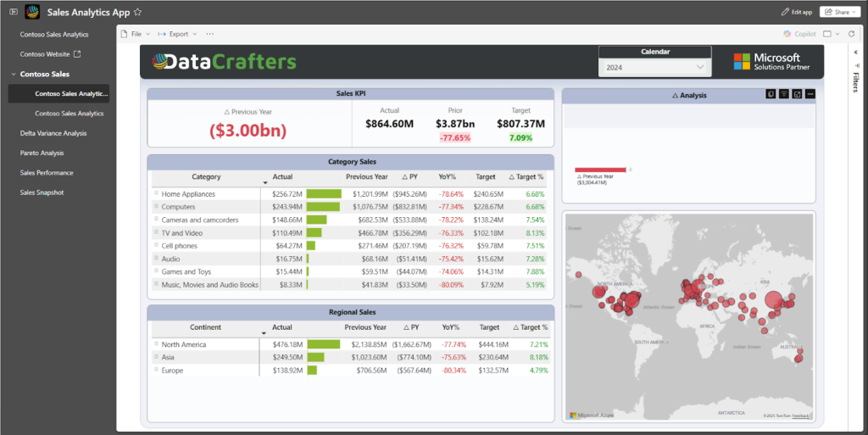
Task: Expand the Cameras and camcorders row
Action: (x=156, y=219)
